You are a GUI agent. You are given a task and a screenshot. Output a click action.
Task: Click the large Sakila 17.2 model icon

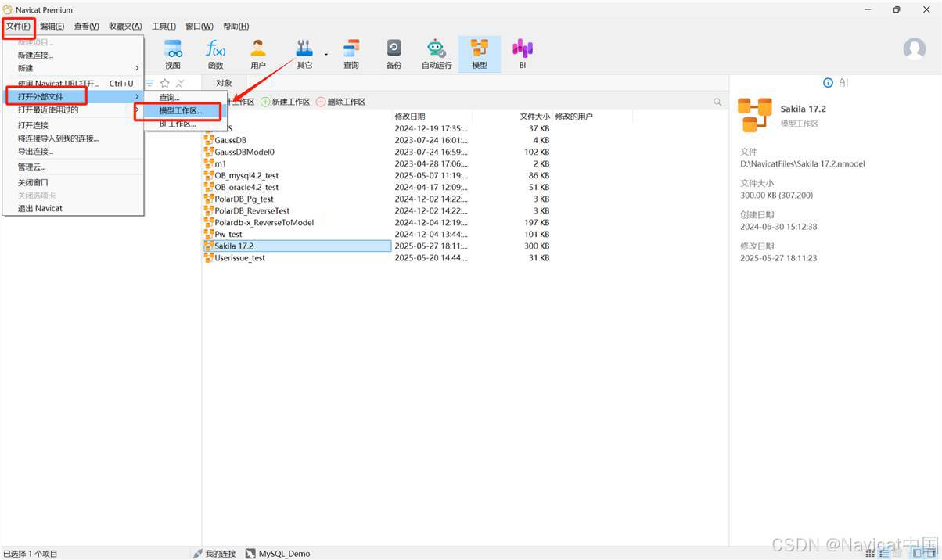[x=754, y=116]
